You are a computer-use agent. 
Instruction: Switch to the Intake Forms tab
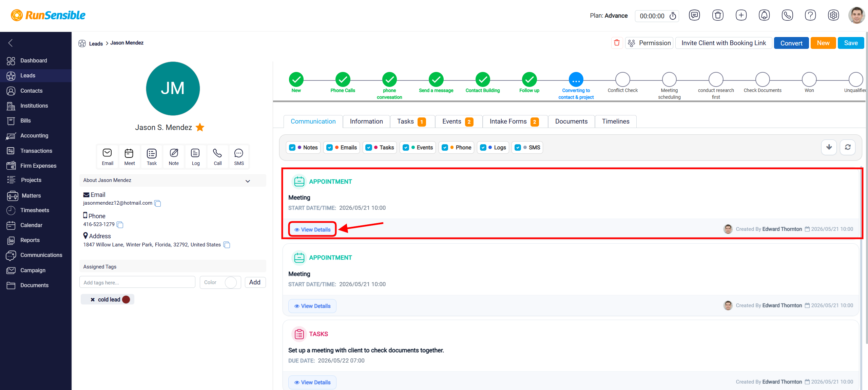coord(514,122)
